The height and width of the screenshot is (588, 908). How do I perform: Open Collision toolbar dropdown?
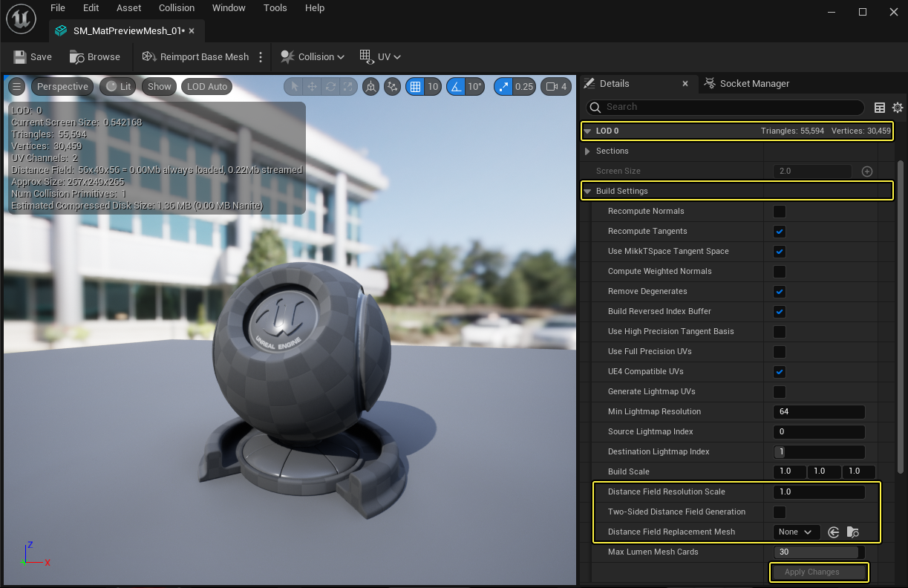(x=313, y=56)
